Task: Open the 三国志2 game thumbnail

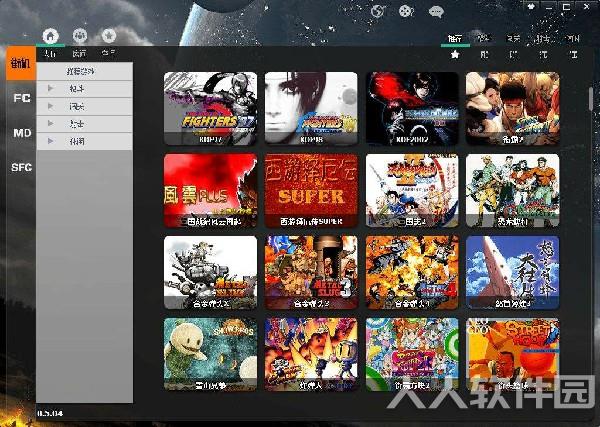Action: (412, 191)
